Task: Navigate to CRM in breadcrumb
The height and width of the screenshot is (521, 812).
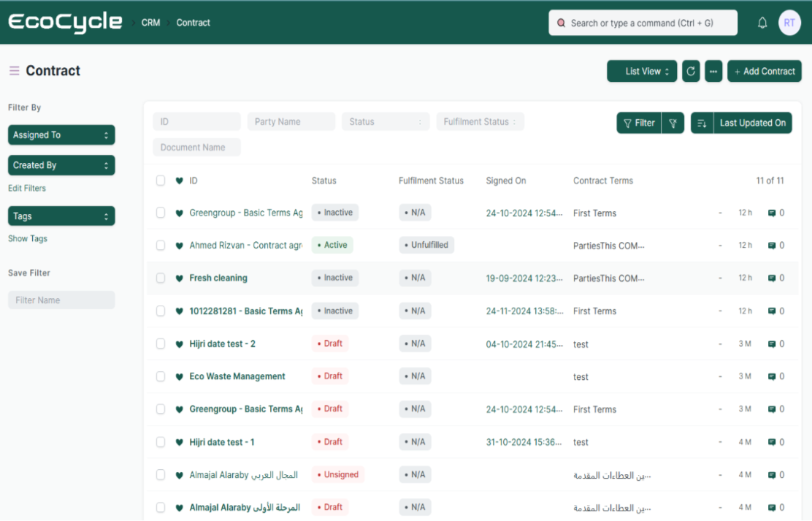Action: click(x=150, y=23)
